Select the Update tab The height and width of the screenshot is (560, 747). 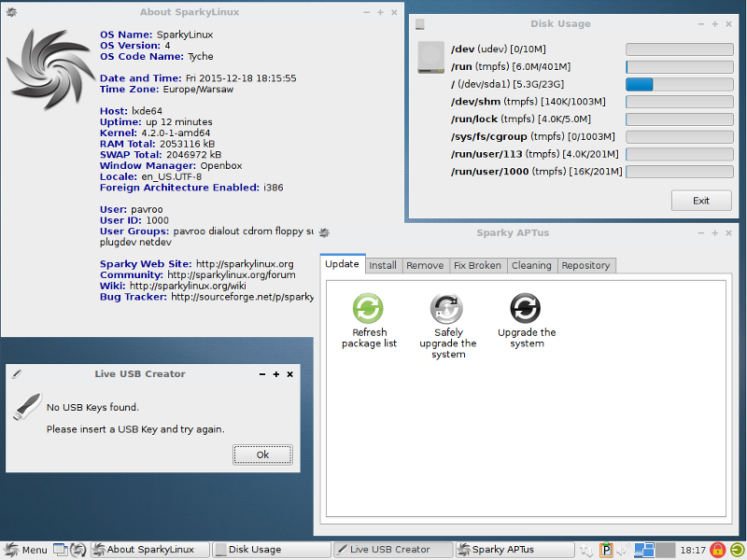pos(343,264)
